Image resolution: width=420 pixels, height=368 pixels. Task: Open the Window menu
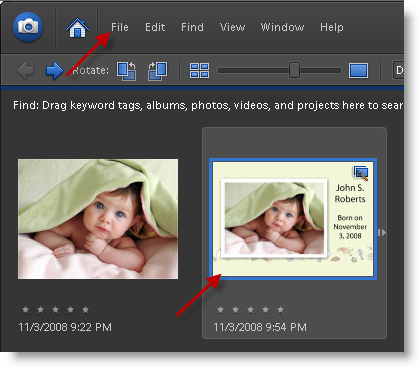[x=282, y=27]
